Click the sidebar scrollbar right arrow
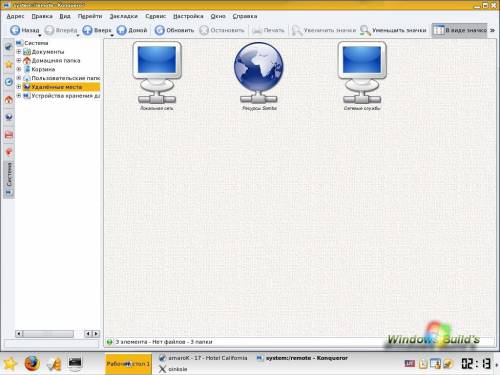The height and width of the screenshot is (375, 500). point(96,334)
